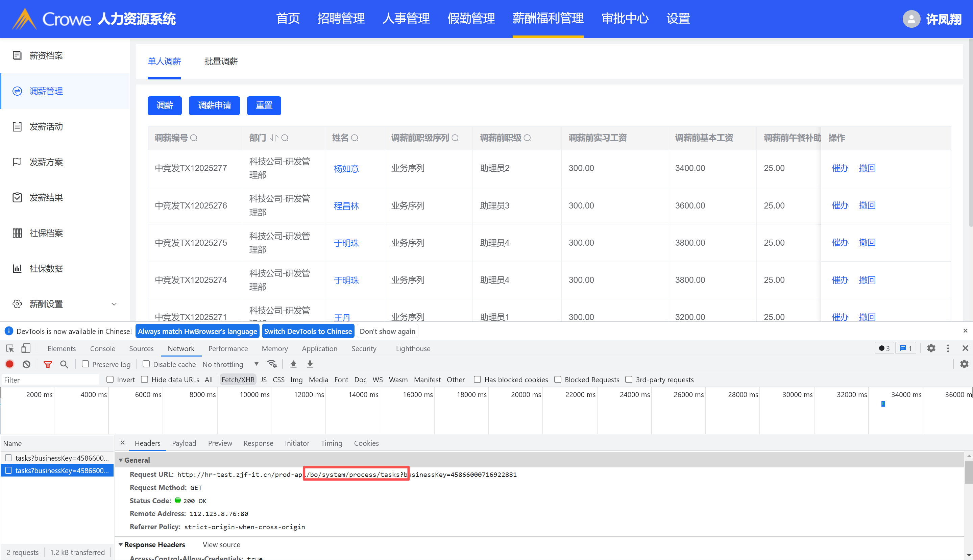Open the Payload tab in request details
The width and height of the screenshot is (973, 560).
[184, 443]
